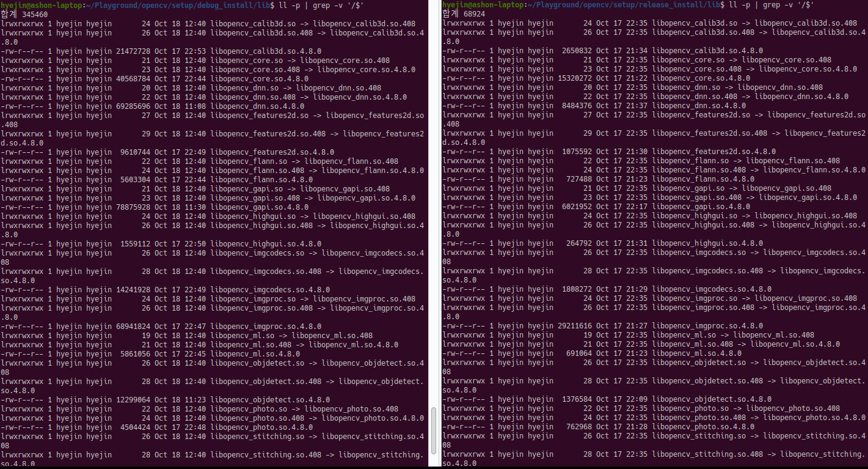The height and width of the screenshot is (469, 868).
Task: Click the file size 6021952
Action: click(577, 207)
